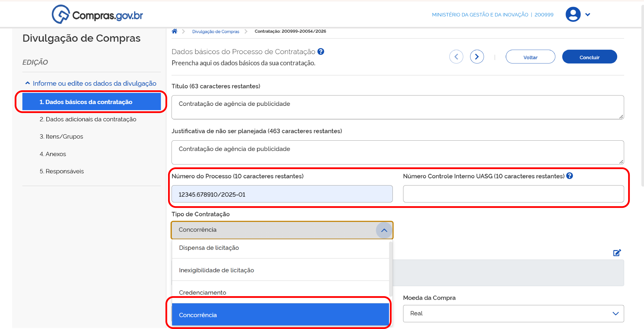The width and height of the screenshot is (644, 329).
Task: Open the 4. Anexos step
Action: [x=53, y=154]
